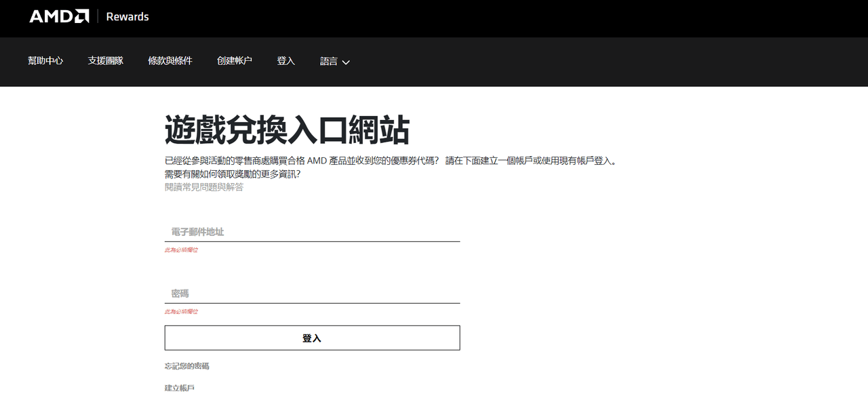The height and width of the screenshot is (419, 868).
Task: Open 支援團隊 menu item
Action: (106, 61)
